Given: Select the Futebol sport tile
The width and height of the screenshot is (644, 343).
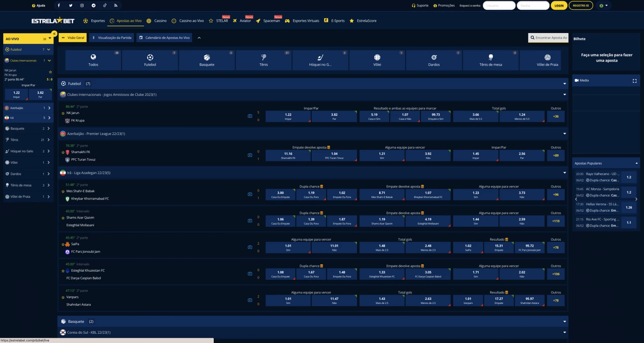Looking at the screenshot, I should click(150, 60).
